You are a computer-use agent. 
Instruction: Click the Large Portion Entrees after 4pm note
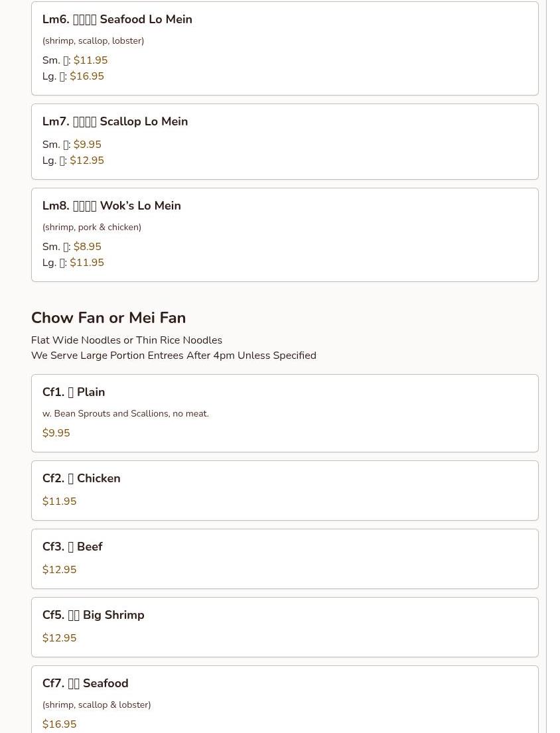pos(174,356)
